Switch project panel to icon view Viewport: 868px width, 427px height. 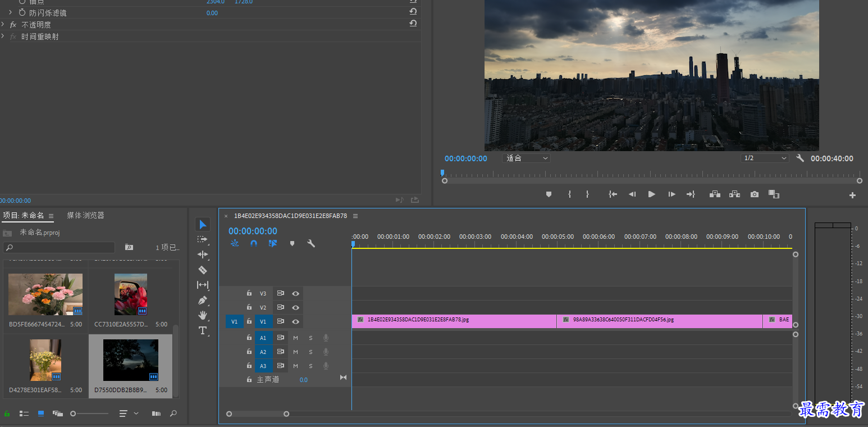pos(41,414)
